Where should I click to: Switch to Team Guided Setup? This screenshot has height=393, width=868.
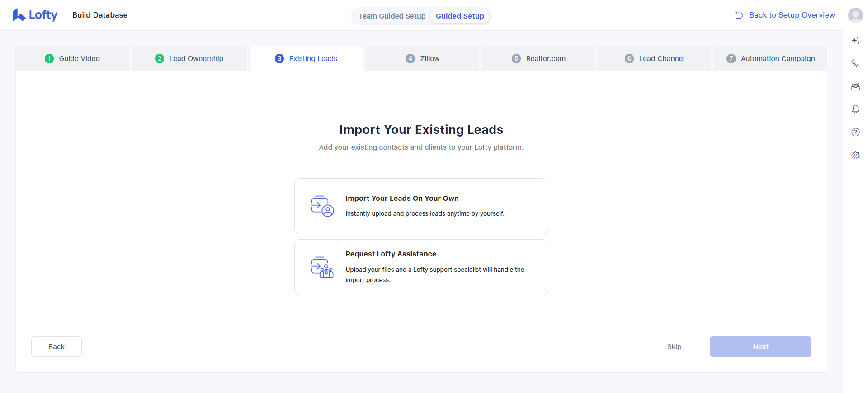point(392,16)
